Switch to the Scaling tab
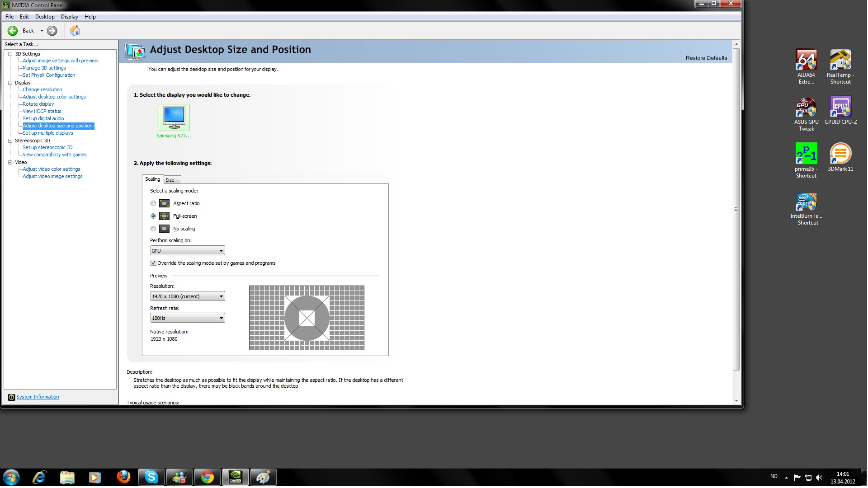868x488 pixels. tap(153, 179)
